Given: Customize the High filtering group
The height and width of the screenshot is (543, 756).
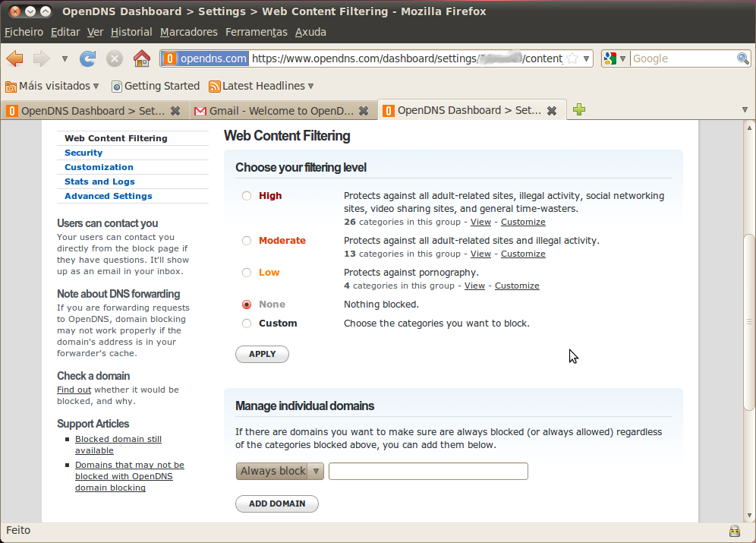Looking at the screenshot, I should tap(523, 222).
